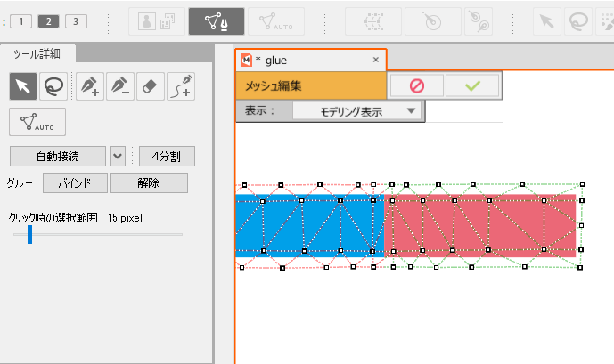
Task: Switch to preset number 3
Action: pyautogui.click(x=76, y=21)
